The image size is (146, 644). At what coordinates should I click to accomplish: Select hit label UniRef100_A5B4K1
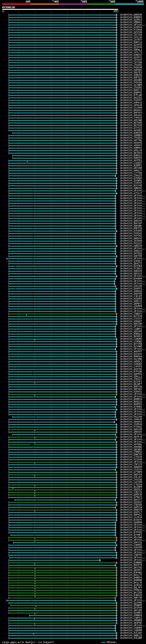coord(131,22)
